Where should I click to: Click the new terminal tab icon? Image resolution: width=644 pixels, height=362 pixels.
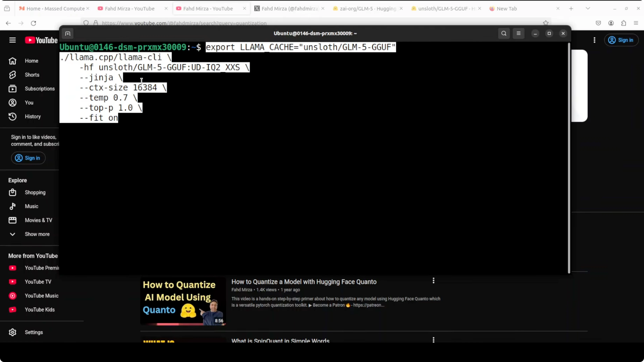pos(68,33)
